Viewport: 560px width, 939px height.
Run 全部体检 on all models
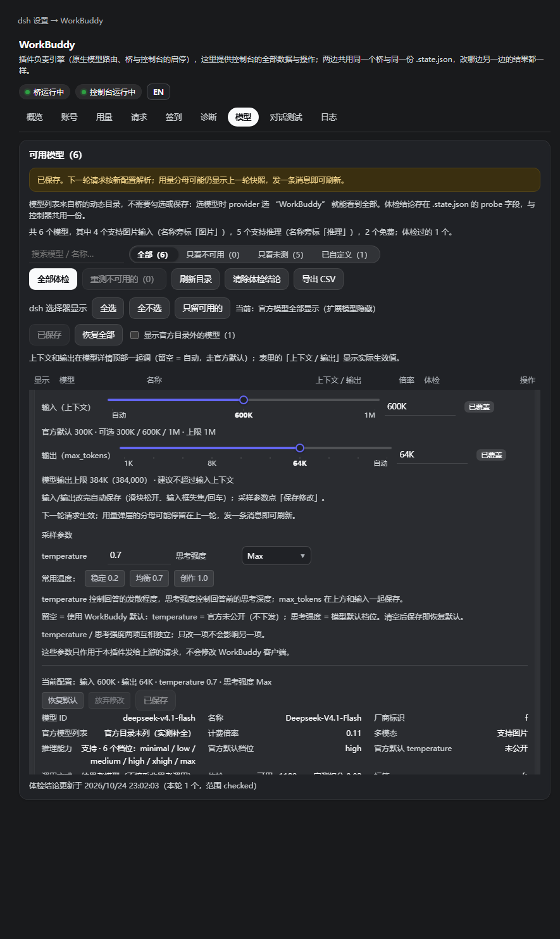point(53,279)
